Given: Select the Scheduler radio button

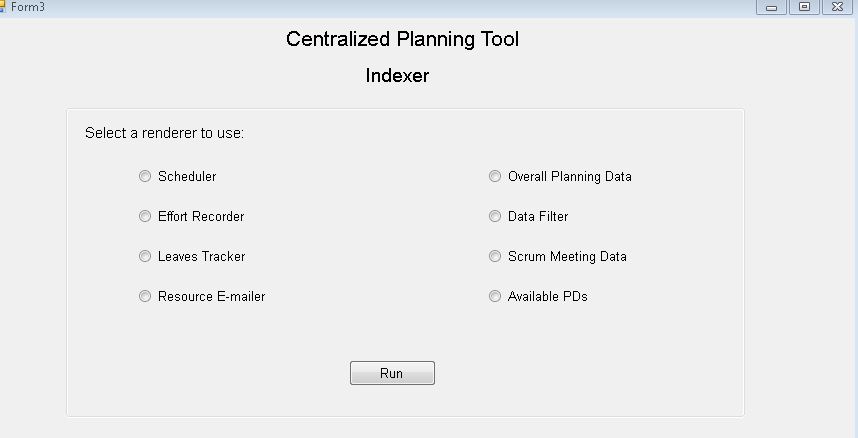Looking at the screenshot, I should 145,177.
